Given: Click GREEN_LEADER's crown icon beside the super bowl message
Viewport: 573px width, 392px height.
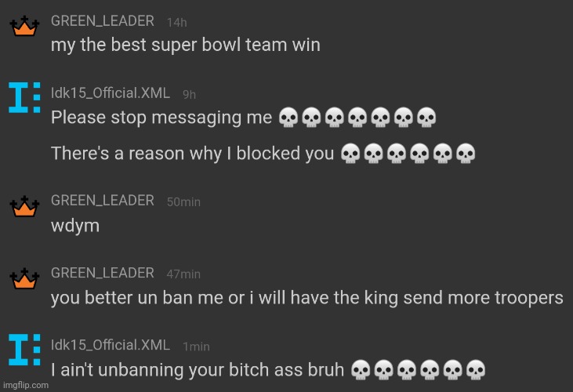Looking at the screenshot, I should [x=24, y=26].
